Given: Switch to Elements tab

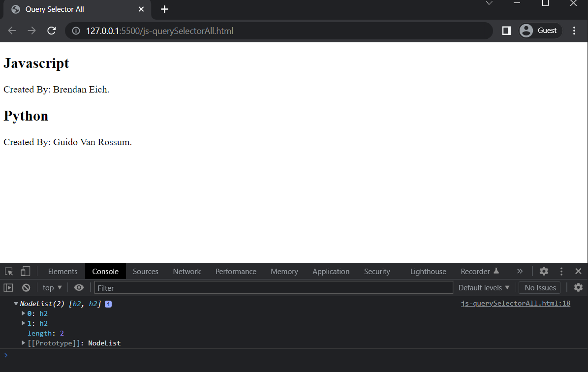Looking at the screenshot, I should coord(62,272).
